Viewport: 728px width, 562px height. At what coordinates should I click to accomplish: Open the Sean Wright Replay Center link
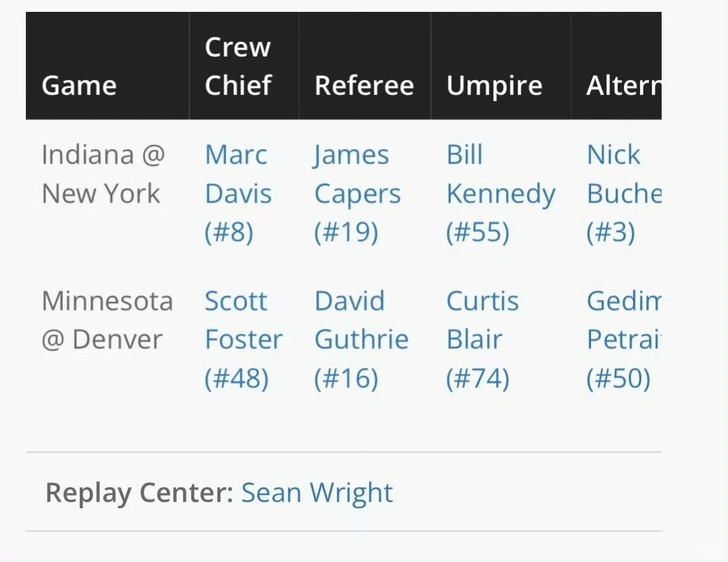click(317, 493)
